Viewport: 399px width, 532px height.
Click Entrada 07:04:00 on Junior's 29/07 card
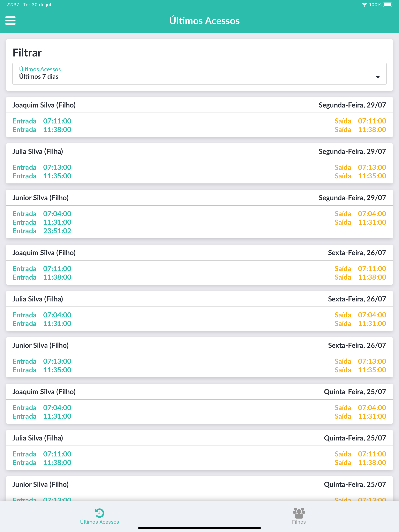tap(42, 214)
